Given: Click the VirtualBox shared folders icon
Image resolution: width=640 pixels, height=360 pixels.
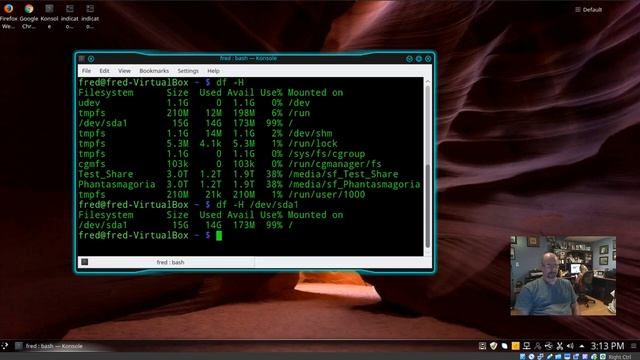Looking at the screenshot, I should (x=558, y=357).
